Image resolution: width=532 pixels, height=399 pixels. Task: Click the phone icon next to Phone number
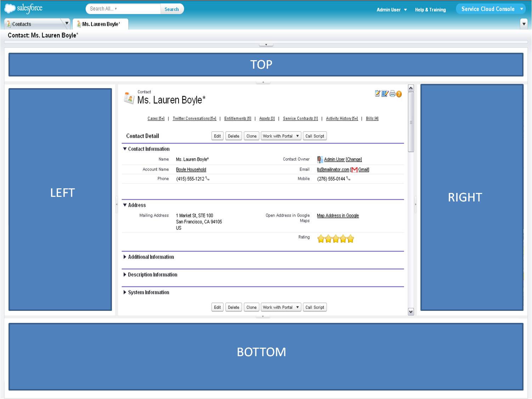tap(208, 179)
